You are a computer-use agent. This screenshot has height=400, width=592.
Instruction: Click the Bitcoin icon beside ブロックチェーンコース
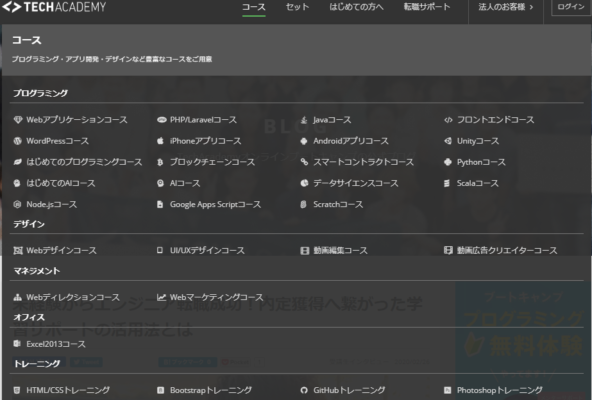click(x=160, y=162)
